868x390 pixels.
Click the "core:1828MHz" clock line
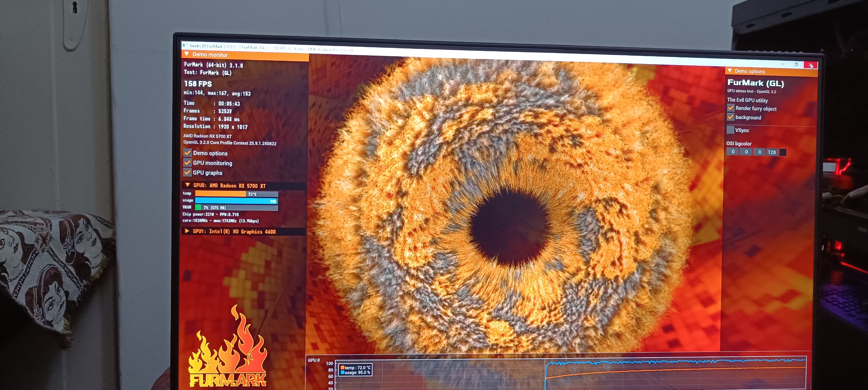pyautogui.click(x=221, y=221)
